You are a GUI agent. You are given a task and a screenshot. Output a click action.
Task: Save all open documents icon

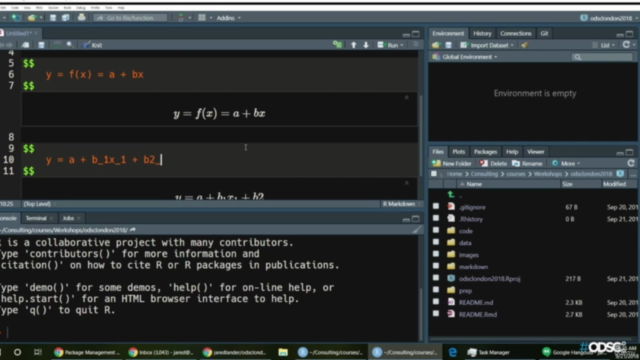click(x=66, y=18)
